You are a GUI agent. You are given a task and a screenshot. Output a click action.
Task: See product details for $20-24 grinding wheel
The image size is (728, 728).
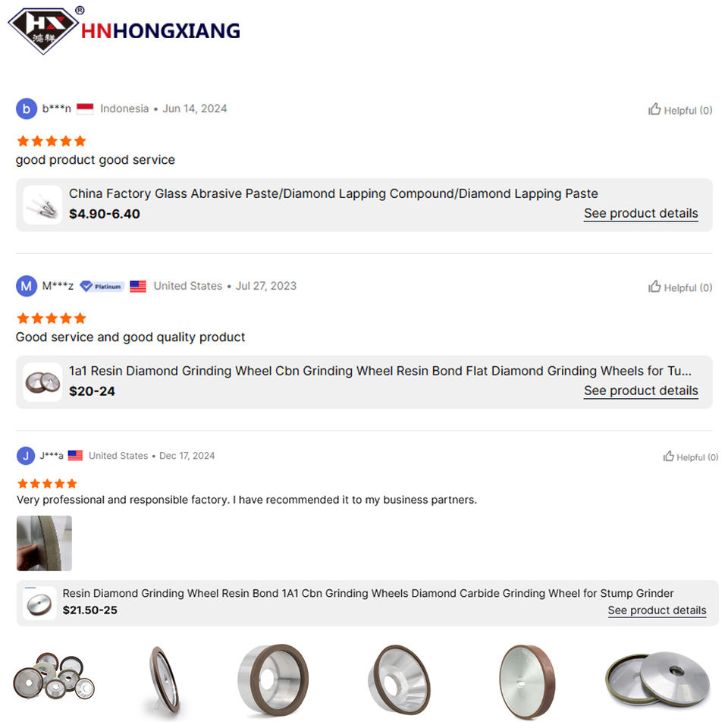point(641,391)
